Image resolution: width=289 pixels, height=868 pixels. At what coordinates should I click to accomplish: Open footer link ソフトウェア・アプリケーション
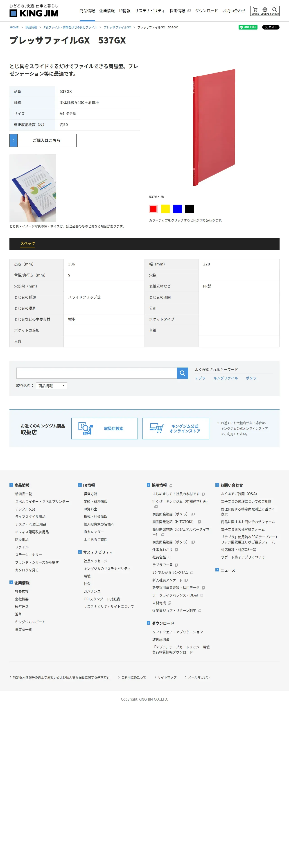(x=178, y=632)
